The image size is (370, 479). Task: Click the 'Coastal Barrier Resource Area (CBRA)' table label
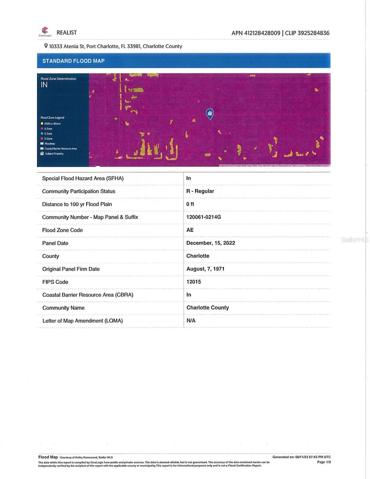pyautogui.click(x=88, y=295)
